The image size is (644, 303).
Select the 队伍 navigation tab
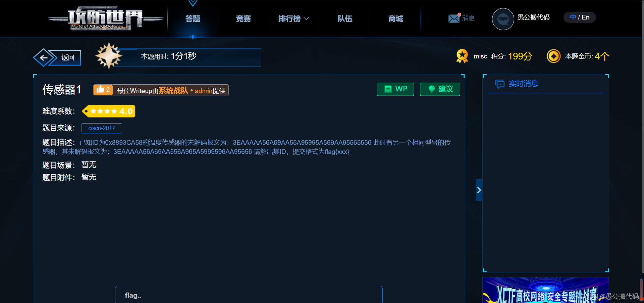click(344, 19)
